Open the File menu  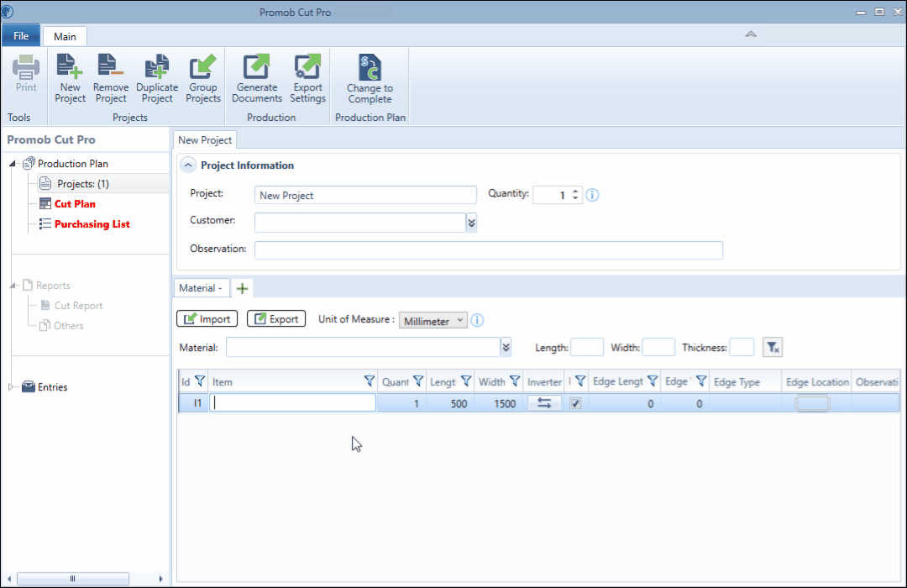[x=21, y=36]
